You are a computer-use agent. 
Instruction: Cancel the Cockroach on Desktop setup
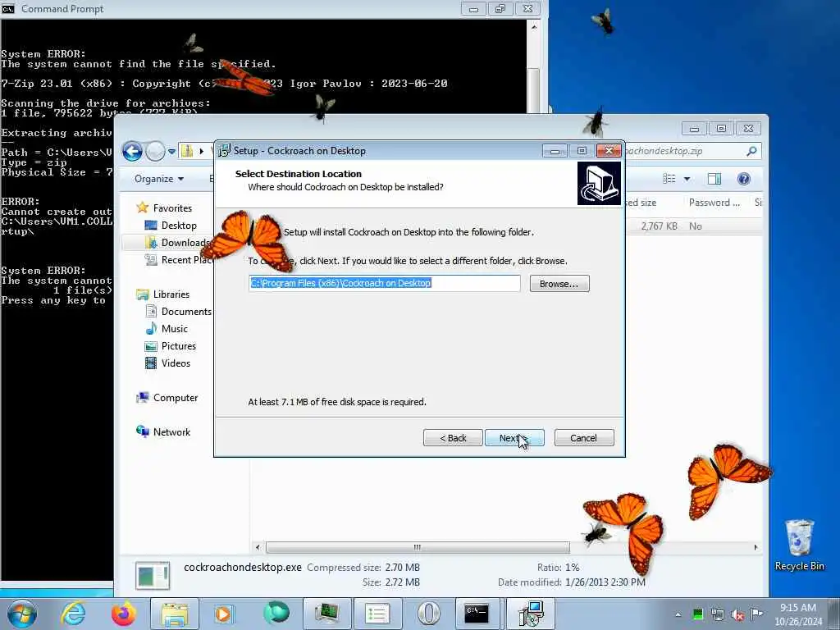pos(584,438)
